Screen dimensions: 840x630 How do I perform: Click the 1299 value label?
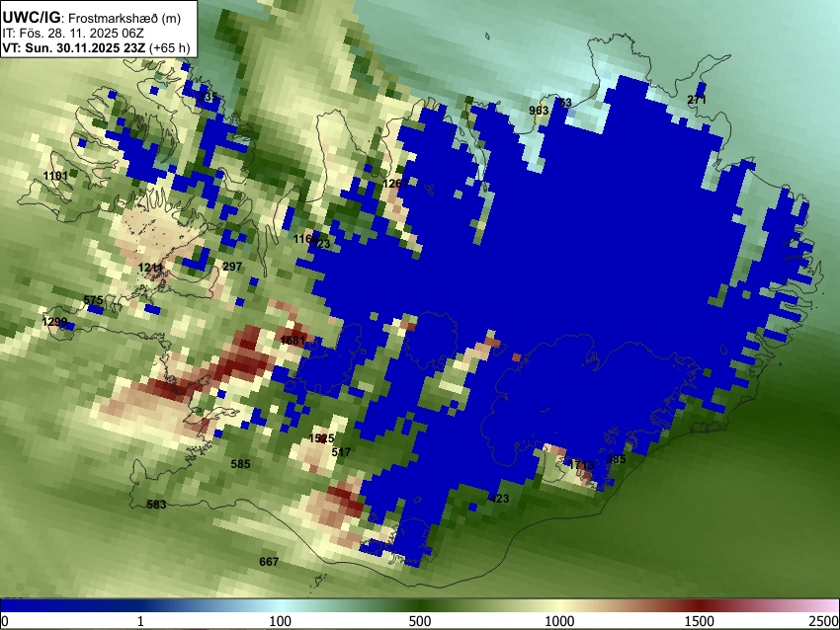[x=54, y=322]
